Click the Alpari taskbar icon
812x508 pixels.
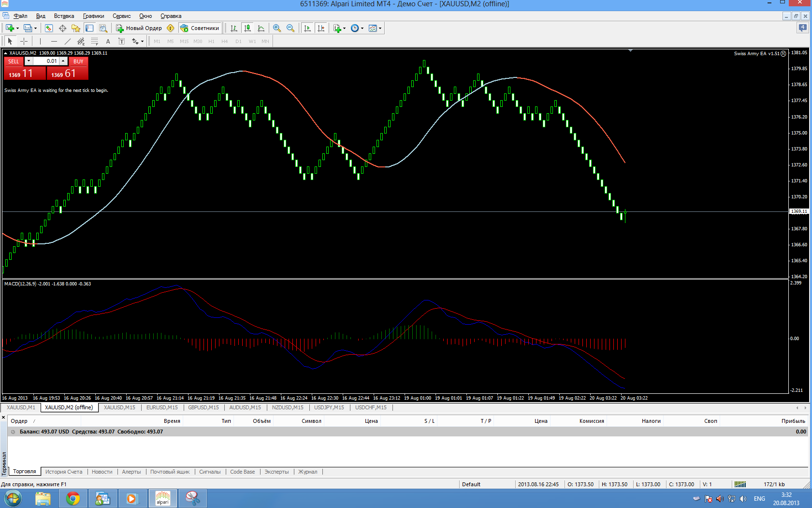pyautogui.click(x=163, y=498)
